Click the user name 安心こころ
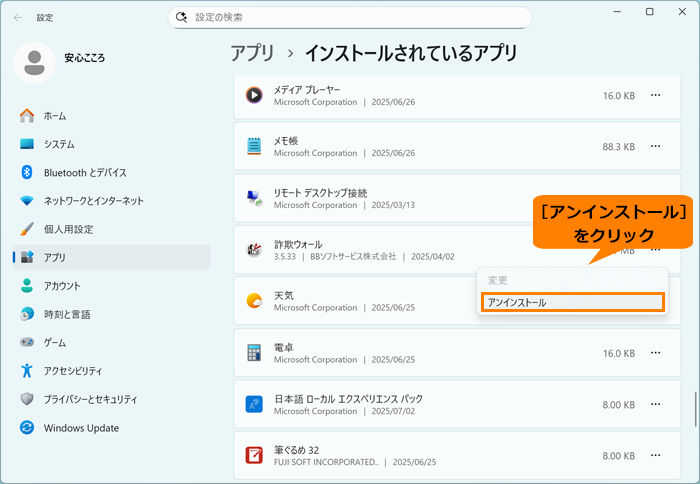 click(84, 58)
